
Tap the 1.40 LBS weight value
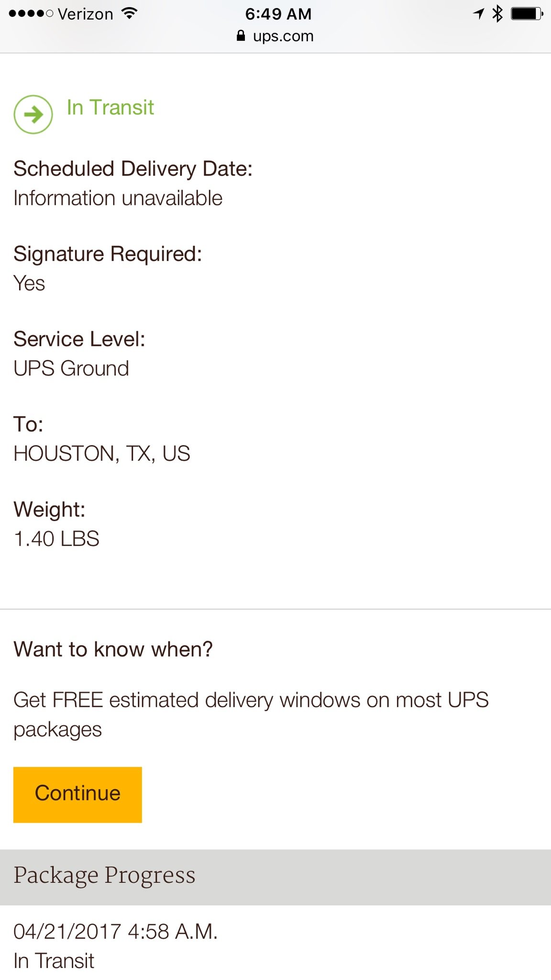(x=56, y=539)
